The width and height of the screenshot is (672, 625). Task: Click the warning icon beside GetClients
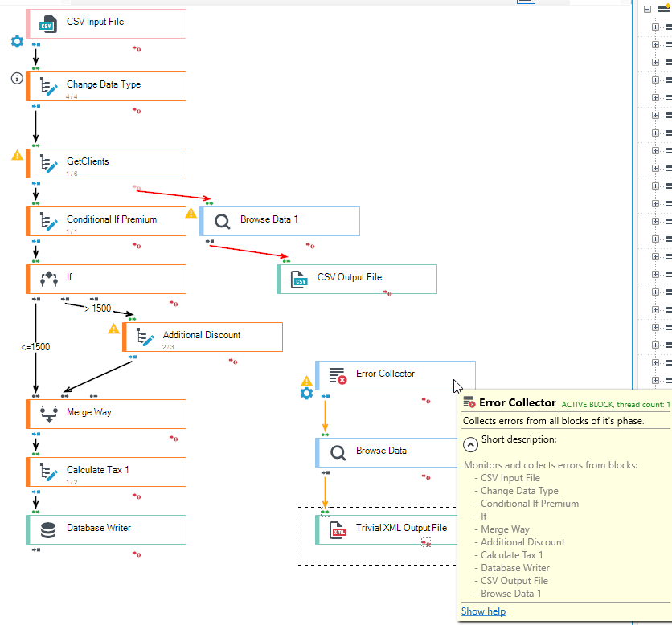[17, 155]
